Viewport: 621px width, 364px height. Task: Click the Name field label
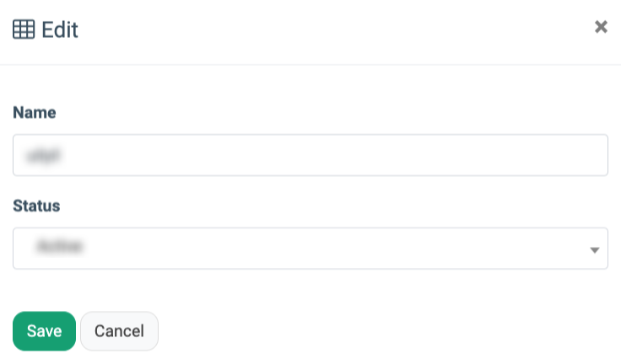pyautogui.click(x=35, y=112)
